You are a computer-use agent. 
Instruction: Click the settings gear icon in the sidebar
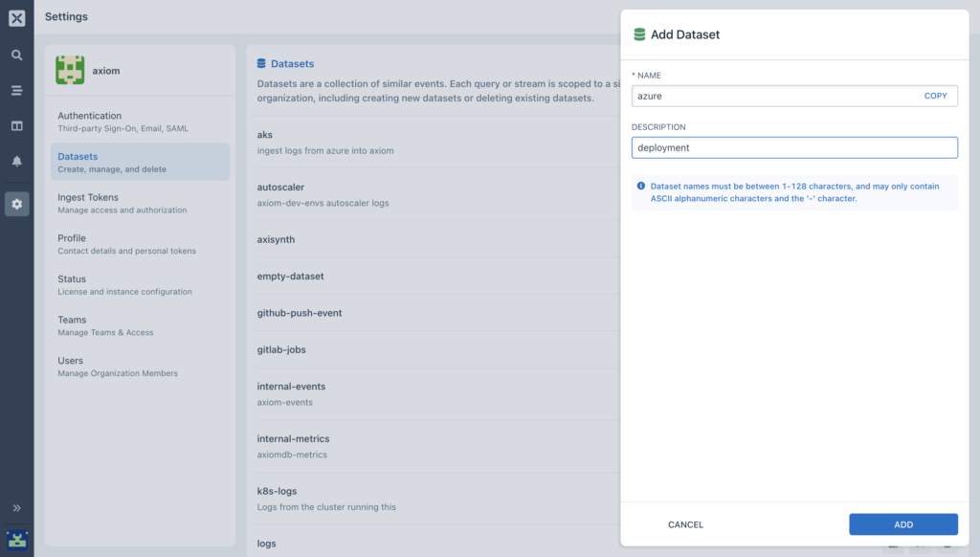[17, 204]
